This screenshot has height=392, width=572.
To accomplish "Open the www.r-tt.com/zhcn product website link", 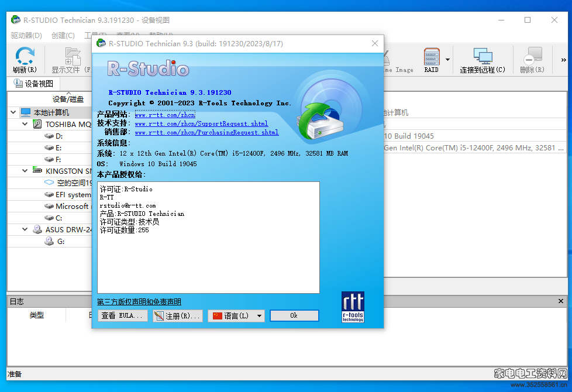I will click(165, 115).
